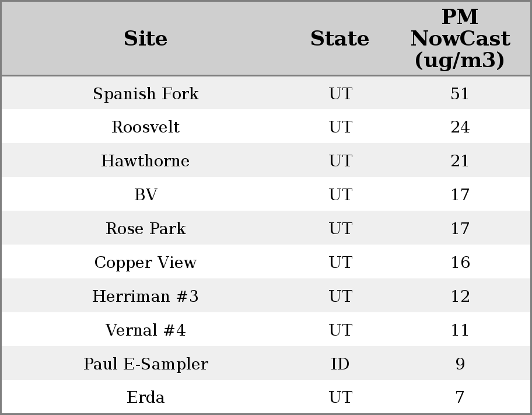Select the Roosvelt site name
Screen dimensions: 532x415
[x=145, y=127]
